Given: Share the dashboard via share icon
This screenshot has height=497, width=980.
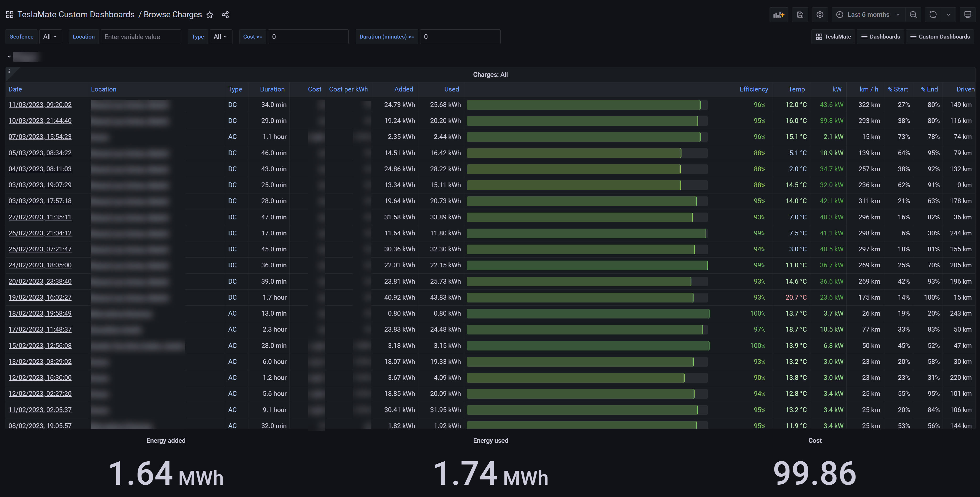Looking at the screenshot, I should (x=225, y=15).
